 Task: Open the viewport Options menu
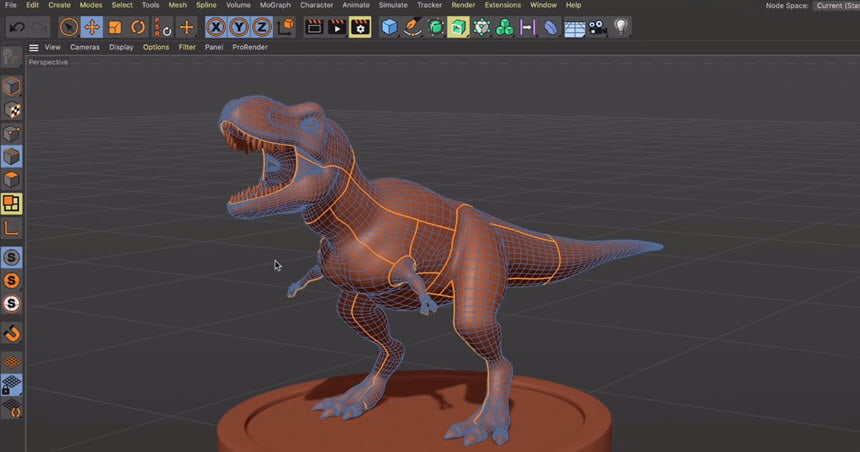156,47
